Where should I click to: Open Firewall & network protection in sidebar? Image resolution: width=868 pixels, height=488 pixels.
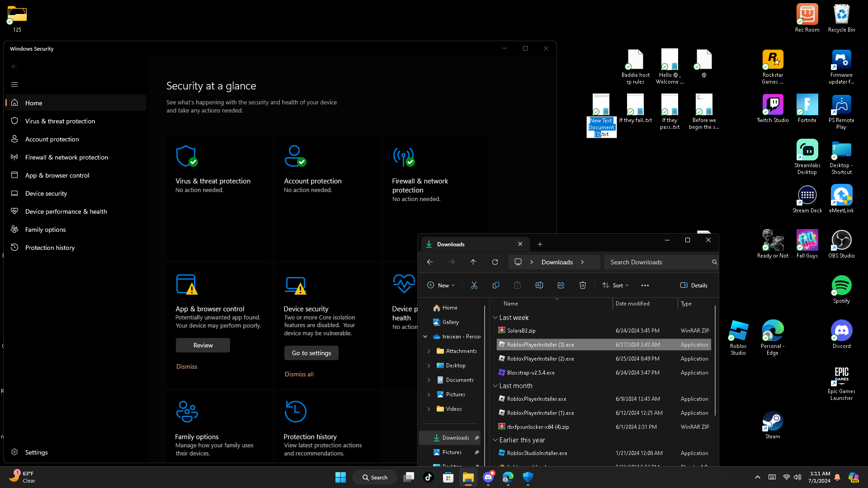(x=76, y=157)
